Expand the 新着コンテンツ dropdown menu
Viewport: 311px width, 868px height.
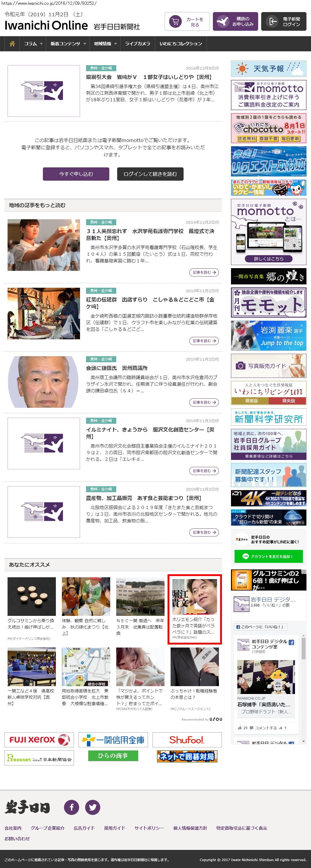click(68, 44)
